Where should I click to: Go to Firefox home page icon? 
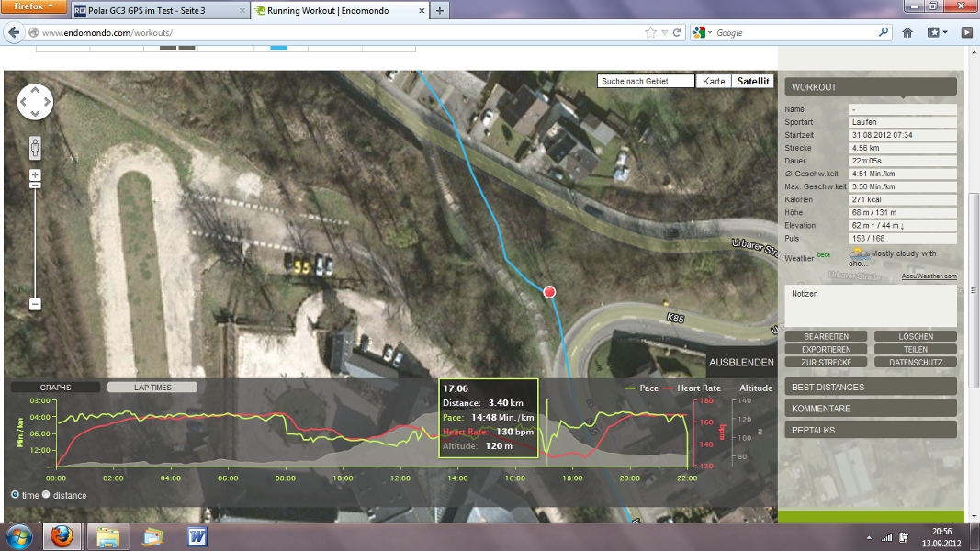point(907,32)
